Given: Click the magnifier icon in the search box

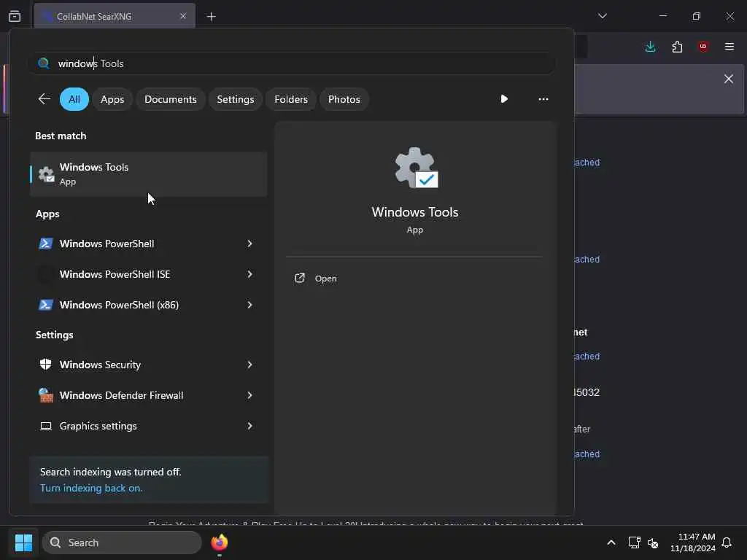Looking at the screenshot, I should 43,63.
